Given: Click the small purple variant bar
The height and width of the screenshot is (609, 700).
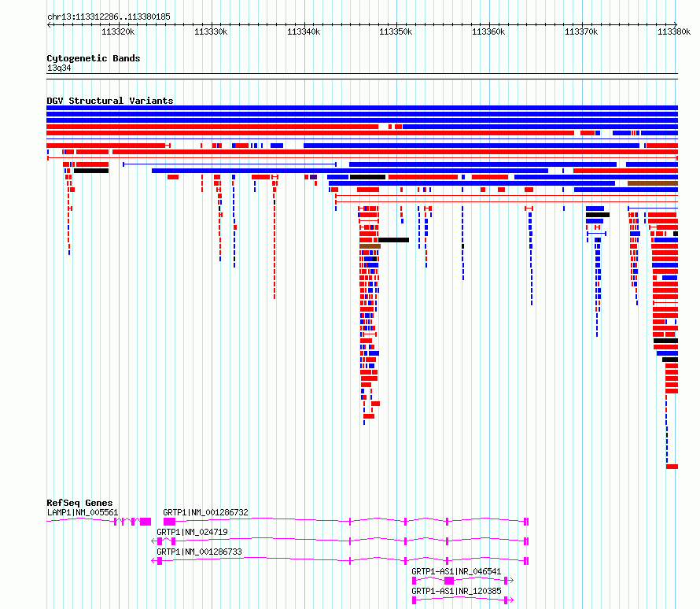Looking at the screenshot, I should pos(313,177).
